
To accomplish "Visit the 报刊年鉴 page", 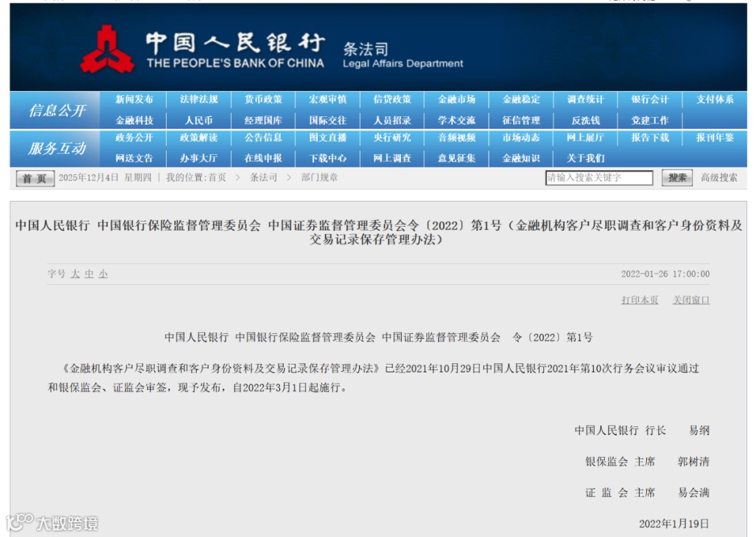I will pyautogui.click(x=715, y=137).
